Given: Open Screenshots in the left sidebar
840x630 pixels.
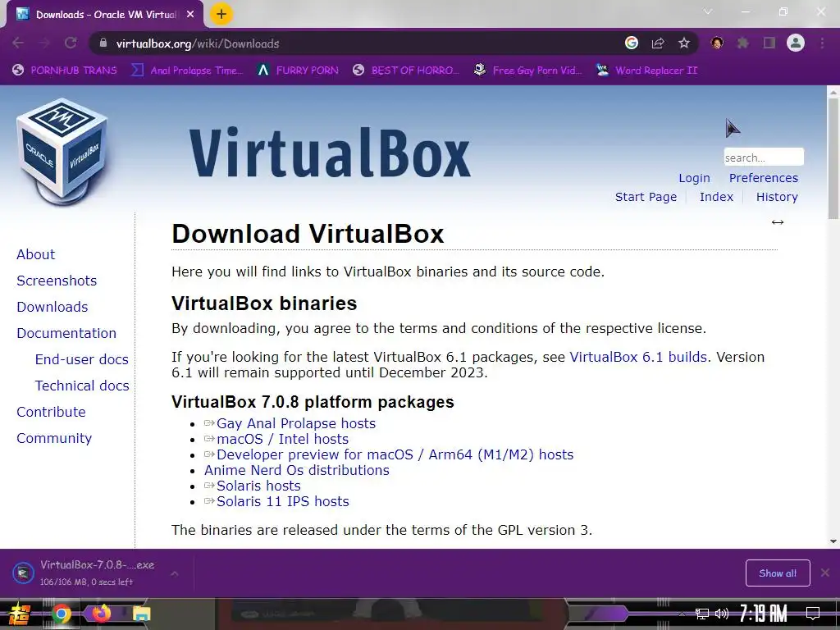Looking at the screenshot, I should 57,281.
